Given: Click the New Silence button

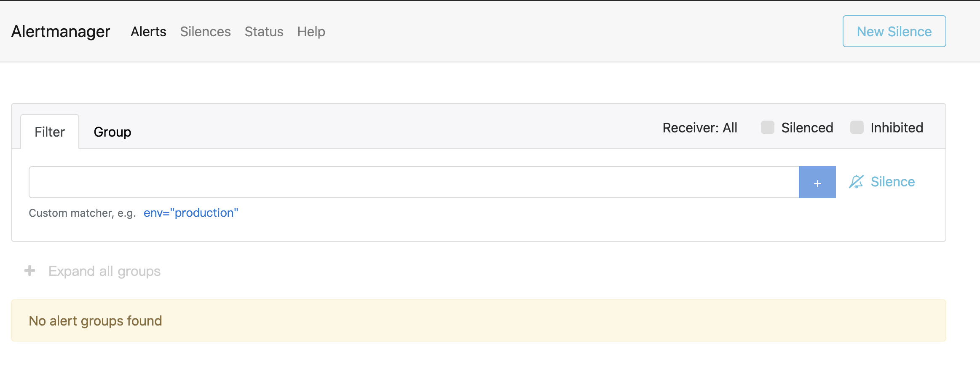Looking at the screenshot, I should [894, 31].
